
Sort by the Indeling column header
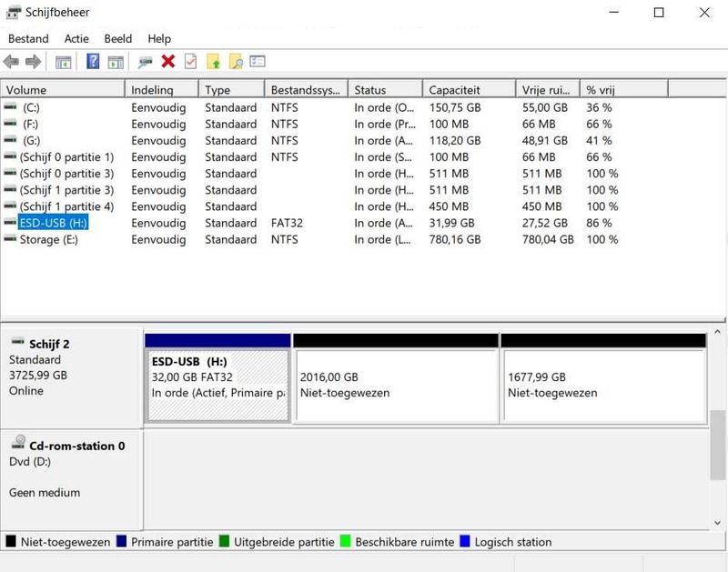[162, 89]
